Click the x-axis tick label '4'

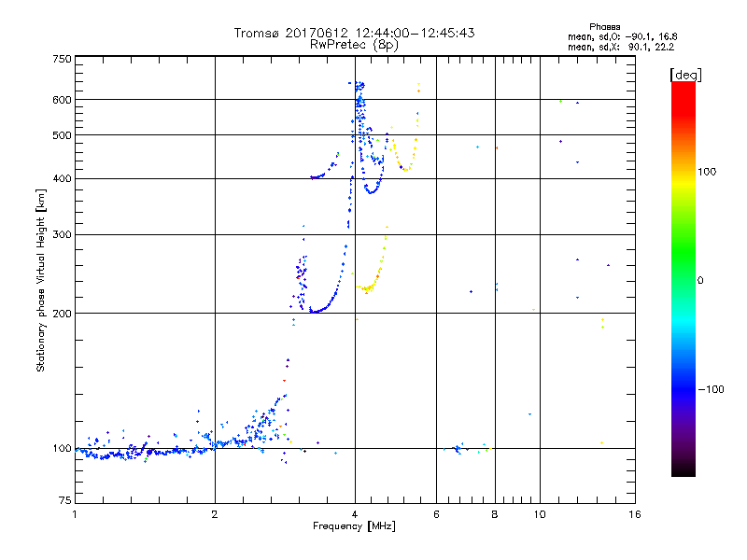click(355, 514)
